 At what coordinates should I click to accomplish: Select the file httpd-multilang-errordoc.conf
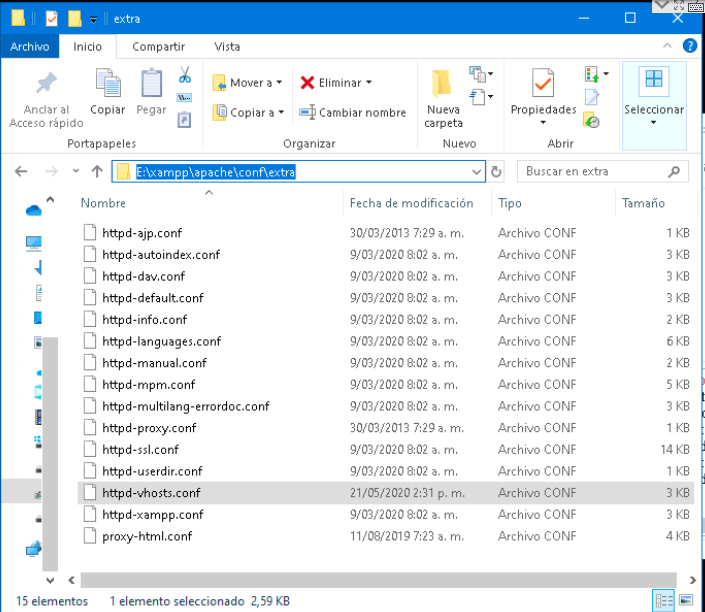pos(186,406)
